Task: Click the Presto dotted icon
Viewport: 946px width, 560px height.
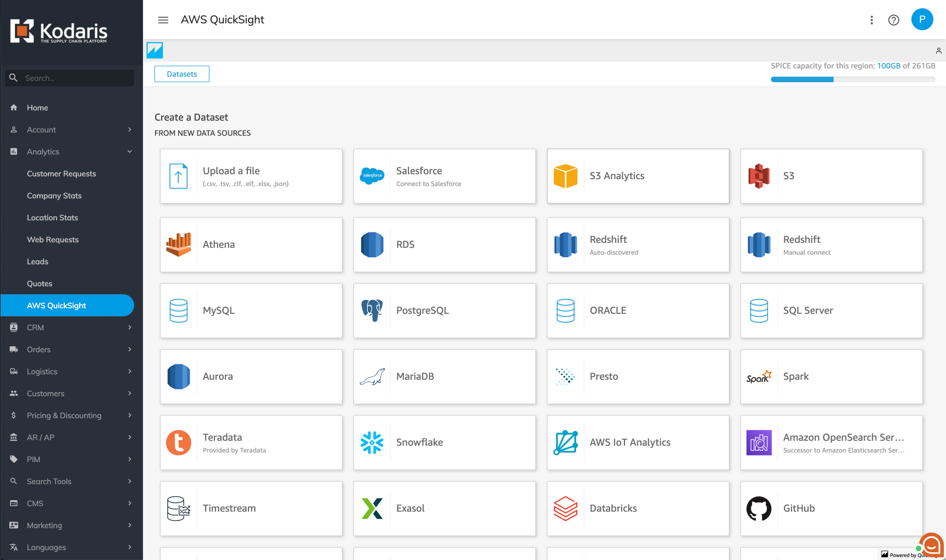Action: click(x=566, y=376)
